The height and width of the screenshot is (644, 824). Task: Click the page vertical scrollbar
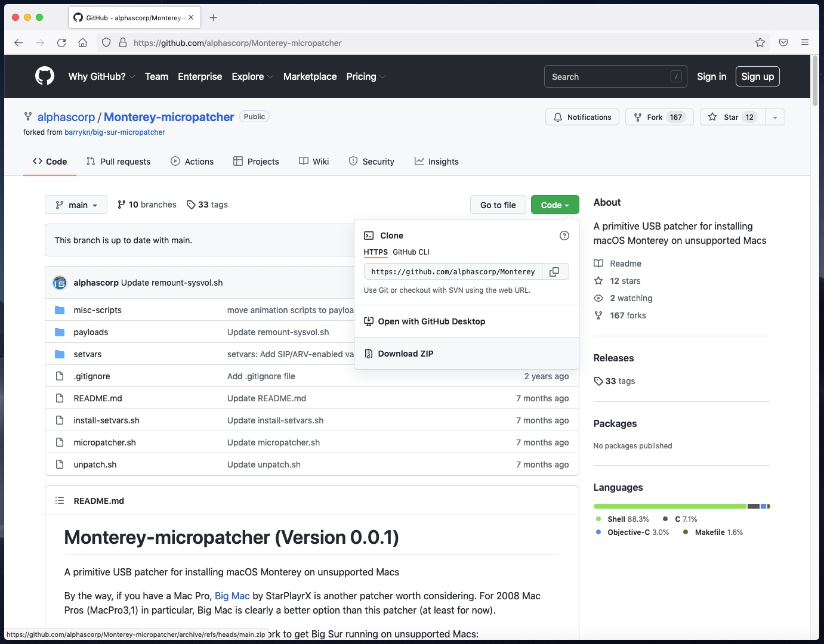click(x=815, y=80)
